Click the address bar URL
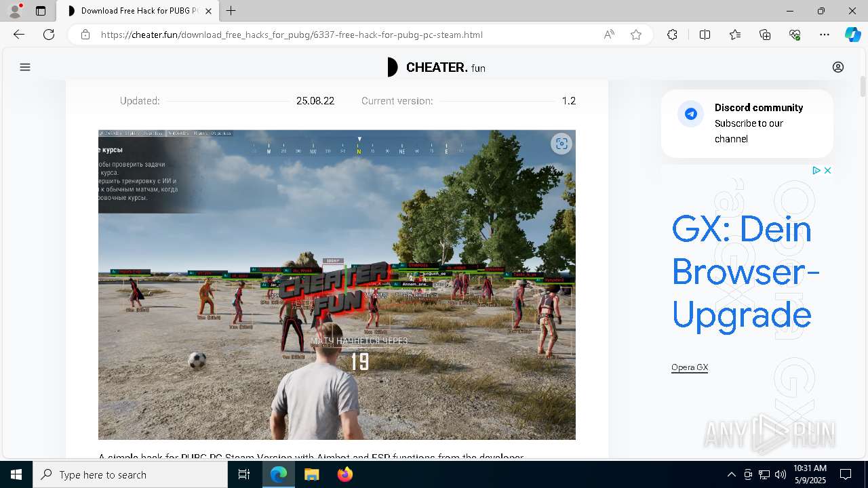The height and width of the screenshot is (488, 868). point(292,35)
